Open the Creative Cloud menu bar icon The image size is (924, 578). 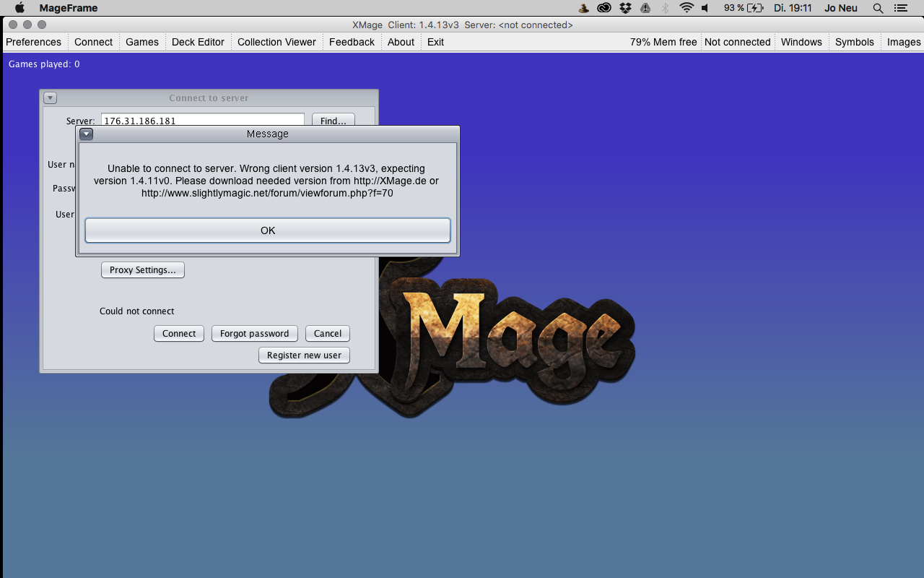tap(604, 8)
